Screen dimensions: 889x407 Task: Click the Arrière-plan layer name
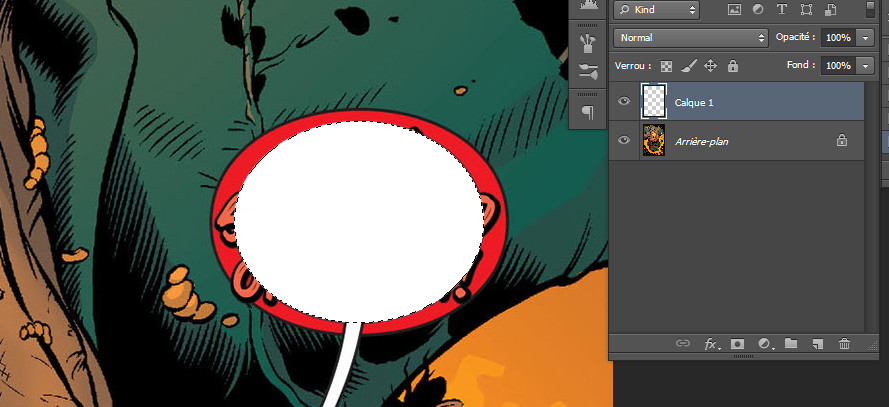701,142
